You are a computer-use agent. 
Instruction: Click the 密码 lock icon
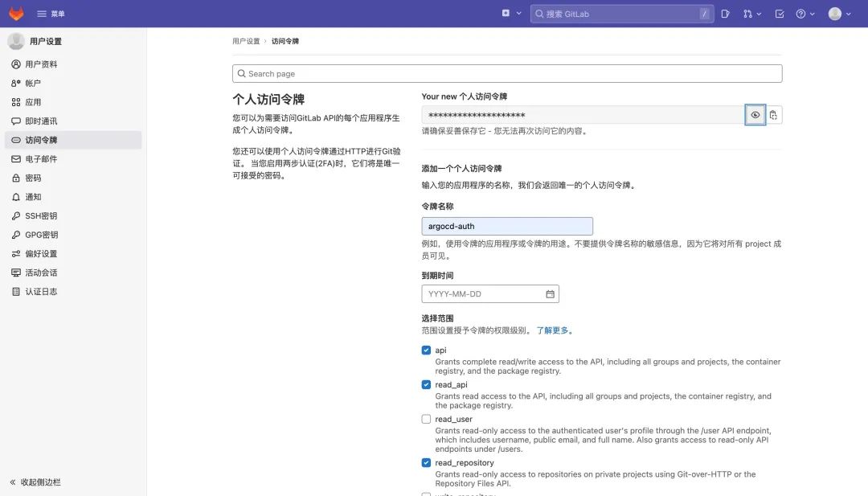(x=16, y=178)
